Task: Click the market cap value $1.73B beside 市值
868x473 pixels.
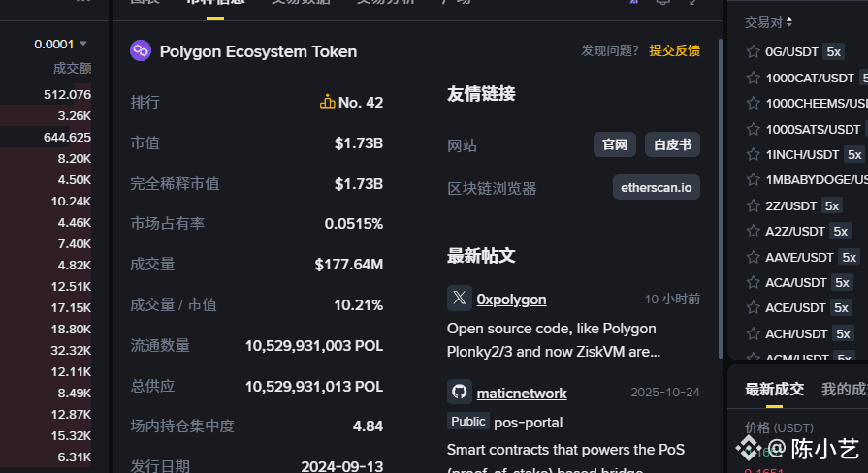Action: [359, 143]
